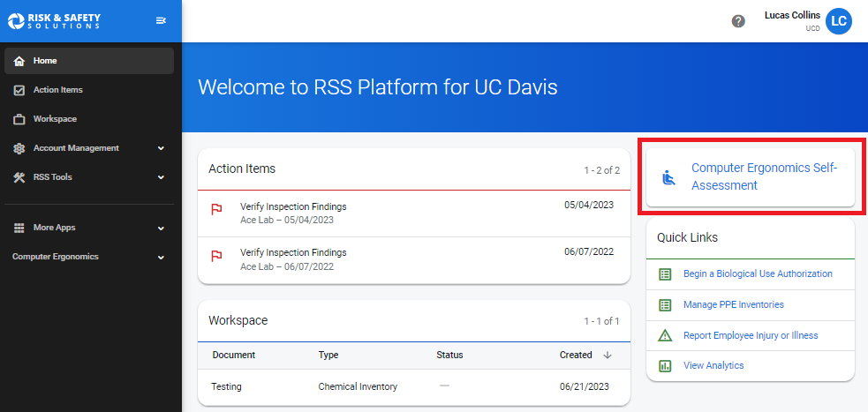Click the RSS Tools wrench icon
The image size is (868, 412).
[x=19, y=177]
